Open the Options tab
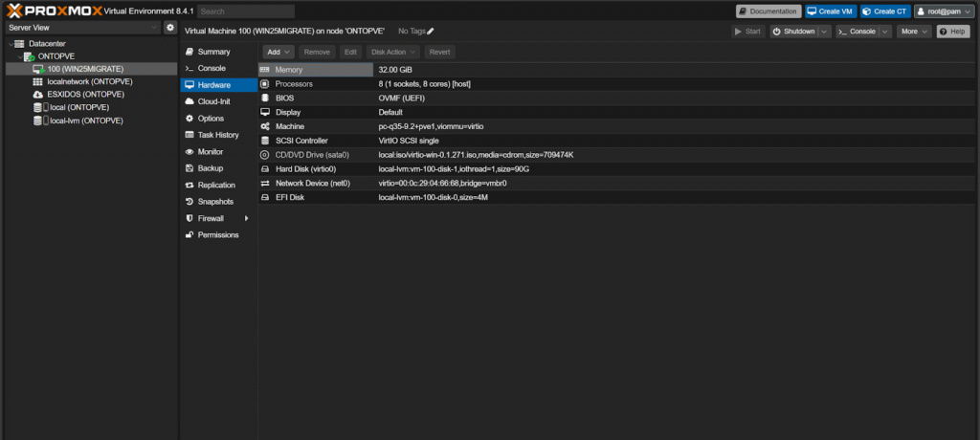The width and height of the screenshot is (980, 440). click(x=219, y=118)
